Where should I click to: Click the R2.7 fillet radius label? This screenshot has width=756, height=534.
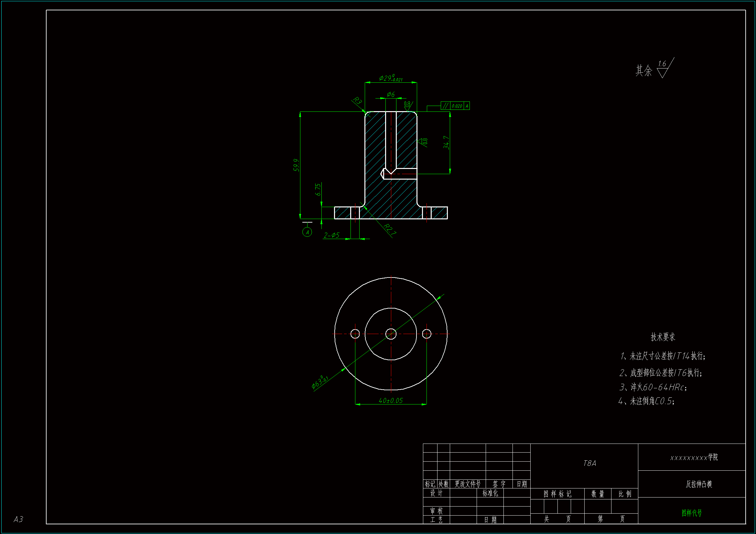coord(390,229)
